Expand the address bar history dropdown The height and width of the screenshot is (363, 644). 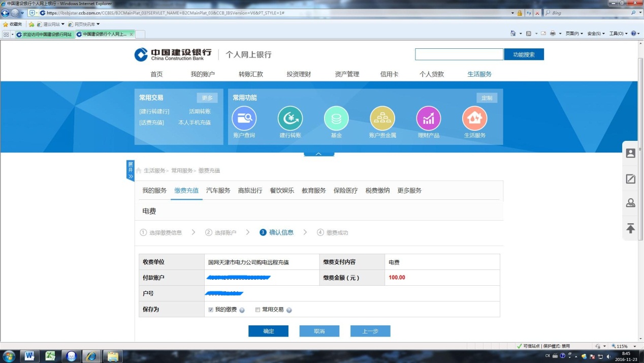click(513, 13)
